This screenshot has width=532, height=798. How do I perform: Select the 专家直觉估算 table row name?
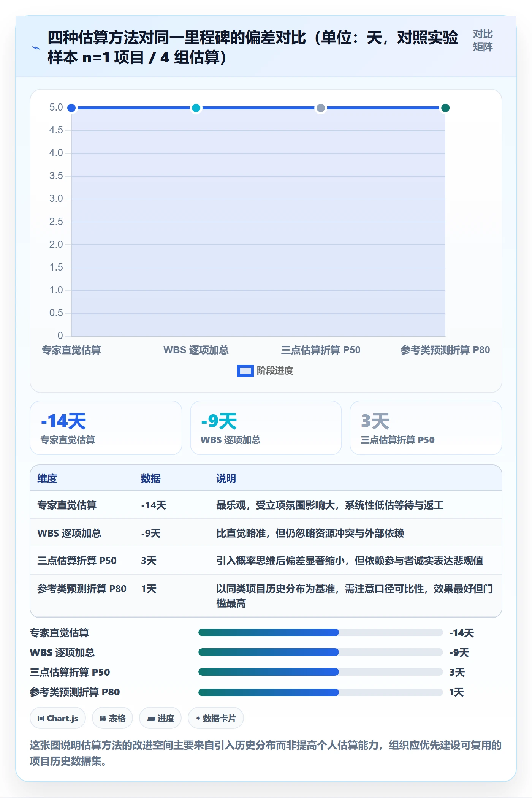point(67,505)
